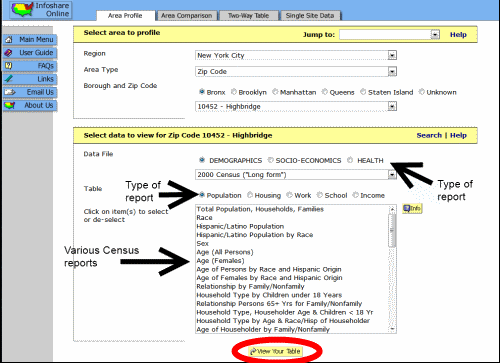Click the list scrollbar up arrow
This screenshot has height=363, width=500.
coord(392,209)
